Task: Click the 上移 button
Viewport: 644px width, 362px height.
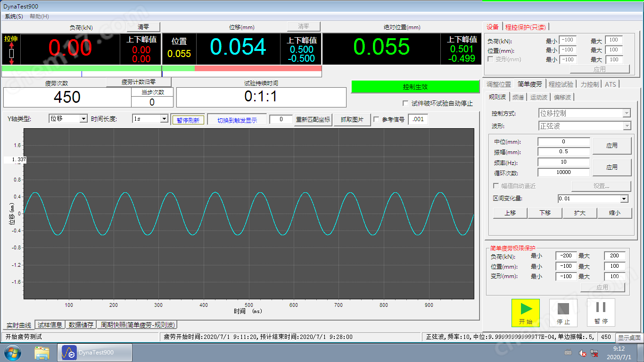Action: 510,213
